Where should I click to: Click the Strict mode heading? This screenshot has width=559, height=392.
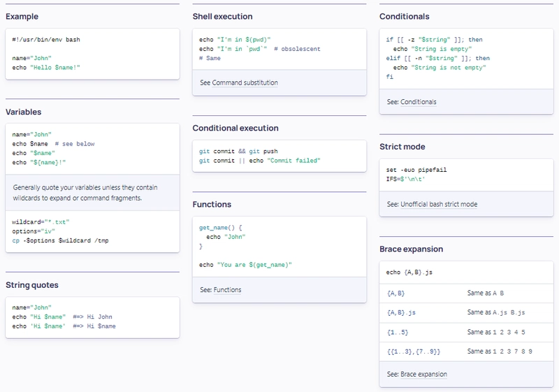[x=402, y=147]
